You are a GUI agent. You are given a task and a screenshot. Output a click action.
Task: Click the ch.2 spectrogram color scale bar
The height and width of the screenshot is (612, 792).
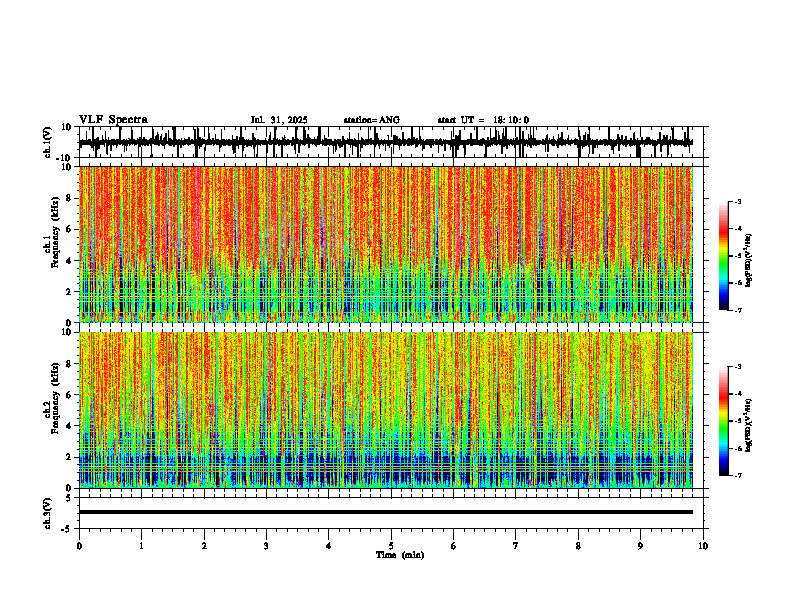[x=723, y=421]
